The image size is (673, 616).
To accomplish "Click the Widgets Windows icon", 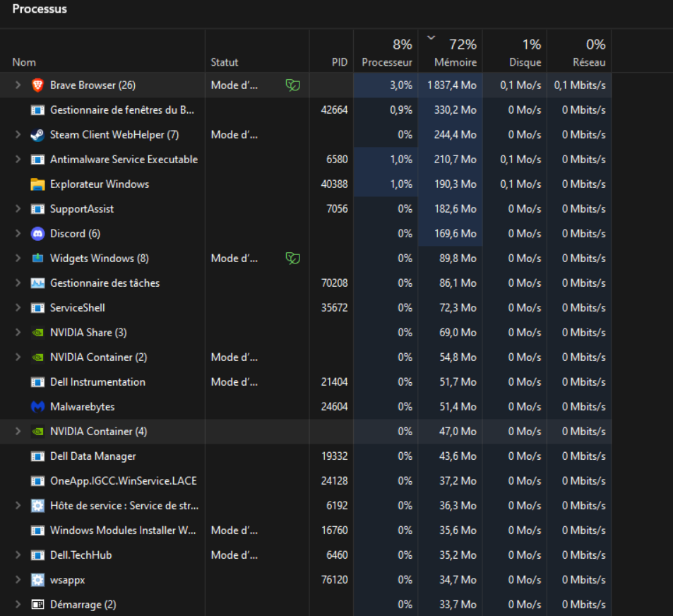I will (37, 259).
